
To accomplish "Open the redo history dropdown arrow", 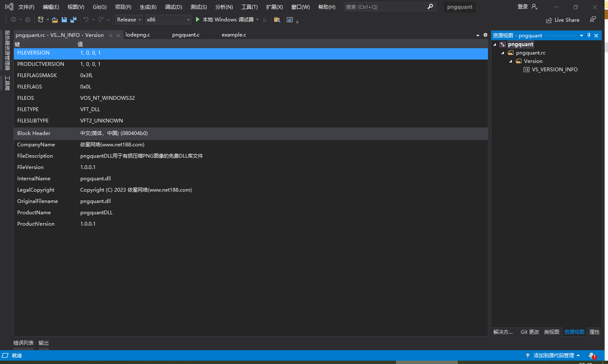I will click(x=108, y=20).
